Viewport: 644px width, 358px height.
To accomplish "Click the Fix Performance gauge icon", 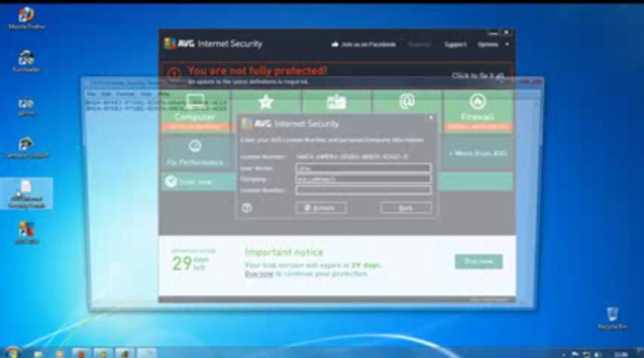I will [195, 146].
